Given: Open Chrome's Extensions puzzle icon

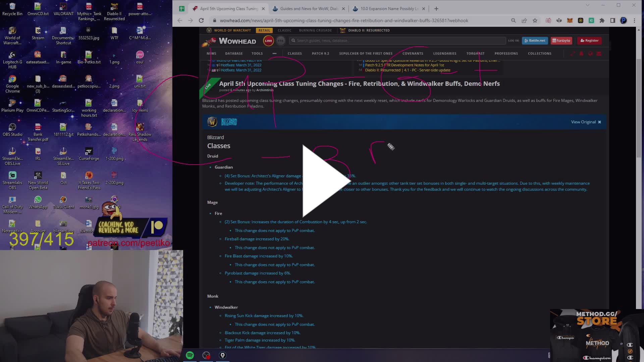Looking at the screenshot, I should click(602, 20).
